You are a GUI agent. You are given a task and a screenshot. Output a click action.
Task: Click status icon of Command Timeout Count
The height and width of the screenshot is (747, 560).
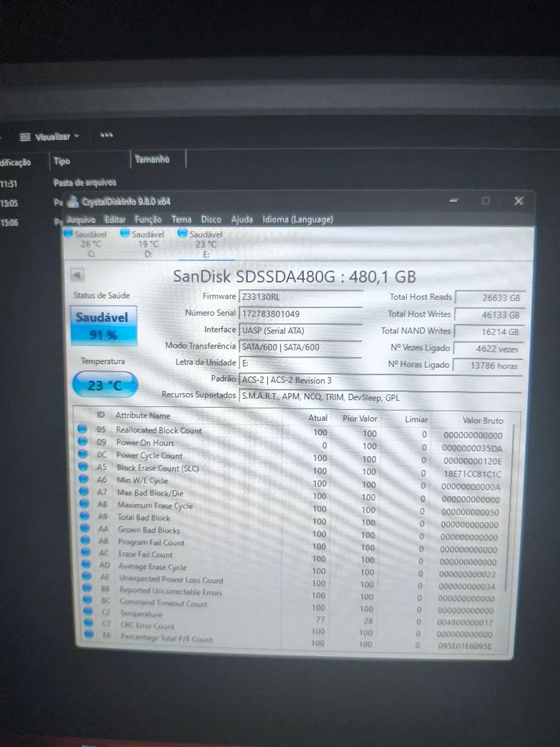click(x=88, y=599)
